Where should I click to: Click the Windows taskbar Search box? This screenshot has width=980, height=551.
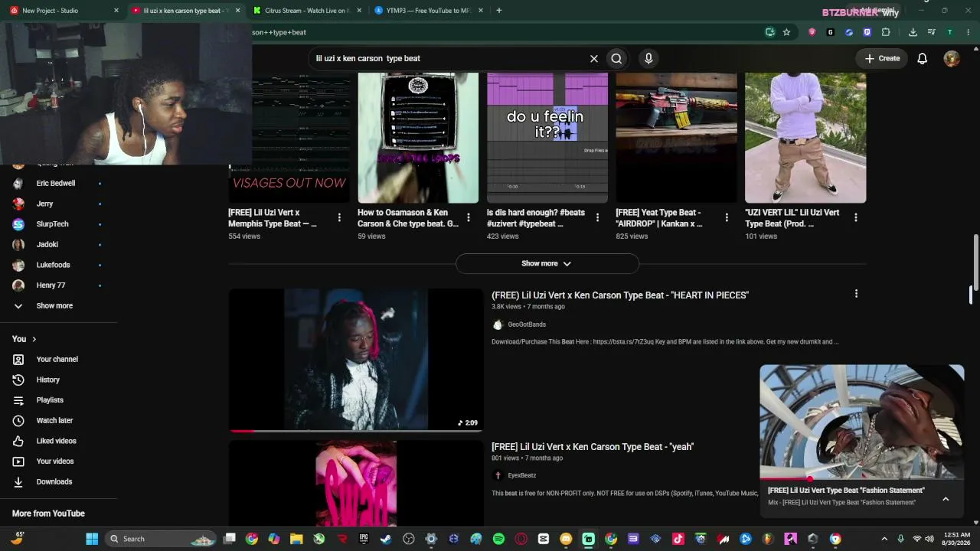point(161,539)
